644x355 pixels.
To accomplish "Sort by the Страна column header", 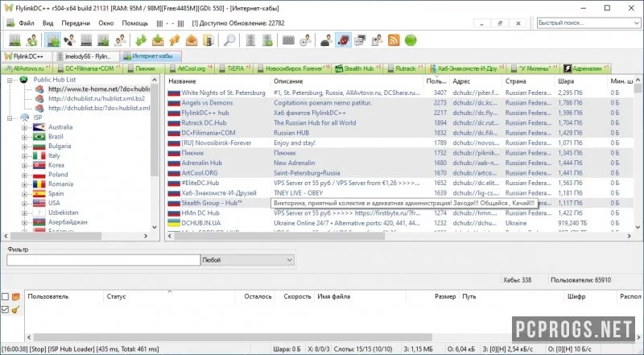I will pyautogui.click(x=528, y=81).
